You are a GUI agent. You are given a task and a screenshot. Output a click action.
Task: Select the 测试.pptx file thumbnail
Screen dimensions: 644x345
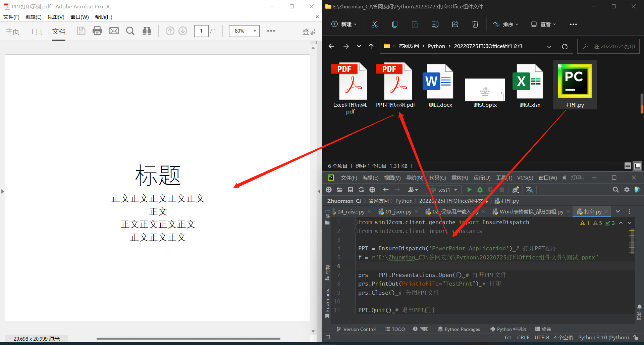tap(485, 90)
